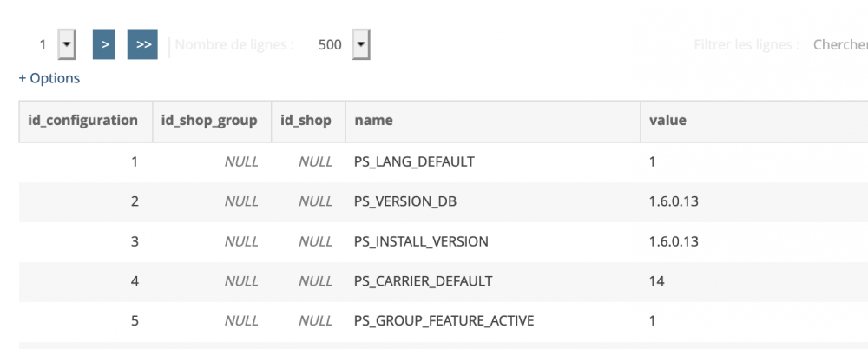The width and height of the screenshot is (868, 349).
Task: Focus the Filtrer les lignes search field
Action: (839, 44)
